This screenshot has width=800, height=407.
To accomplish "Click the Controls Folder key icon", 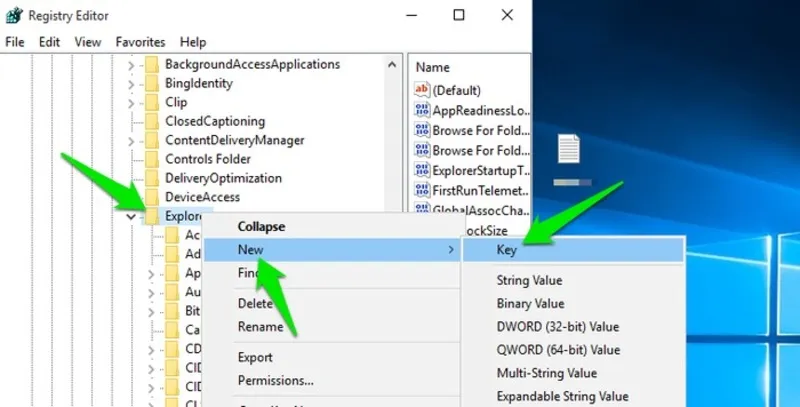I will tap(152, 159).
